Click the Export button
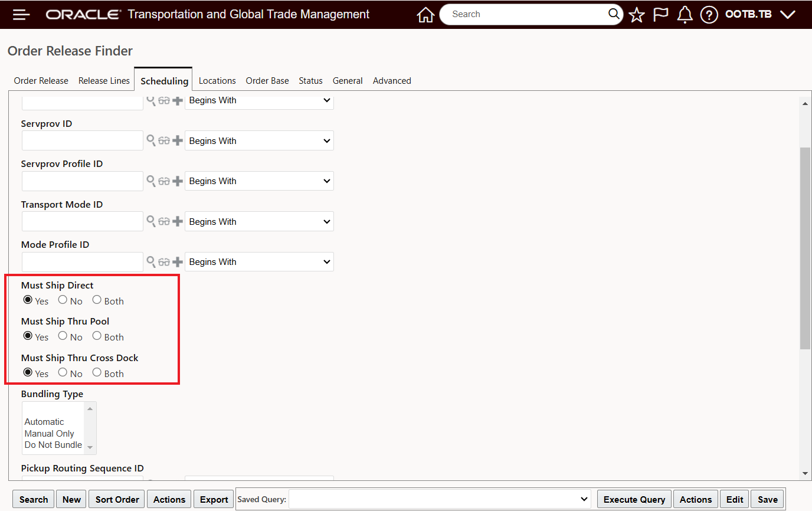 click(214, 499)
